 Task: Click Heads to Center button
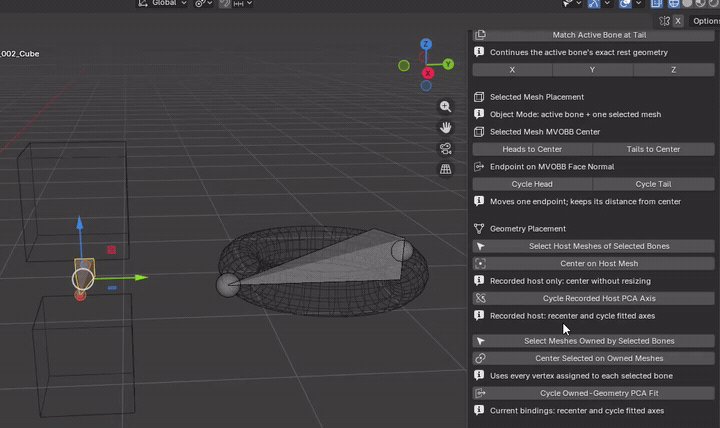[x=532, y=149]
